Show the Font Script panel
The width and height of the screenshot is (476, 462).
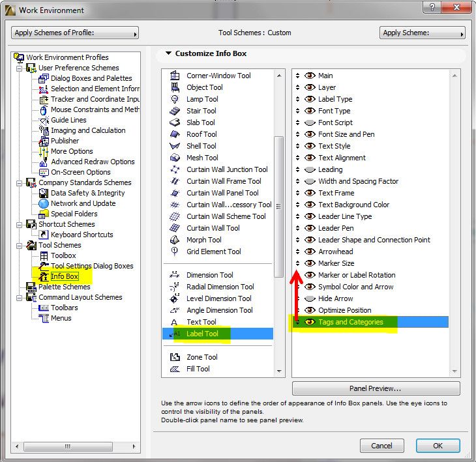(310, 123)
